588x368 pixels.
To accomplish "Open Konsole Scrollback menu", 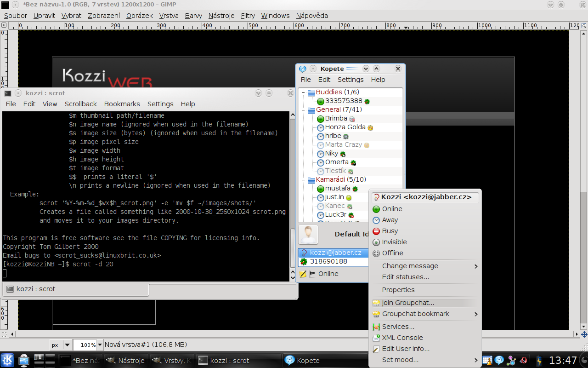I will 81,104.
